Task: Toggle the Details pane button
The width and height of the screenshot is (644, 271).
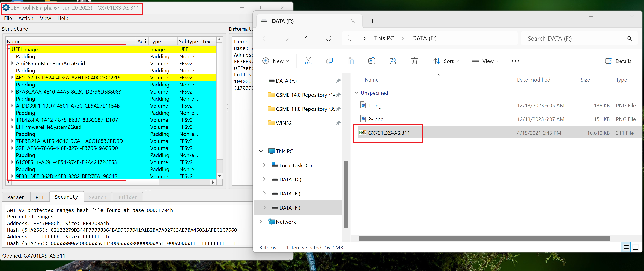Action: pos(618,61)
